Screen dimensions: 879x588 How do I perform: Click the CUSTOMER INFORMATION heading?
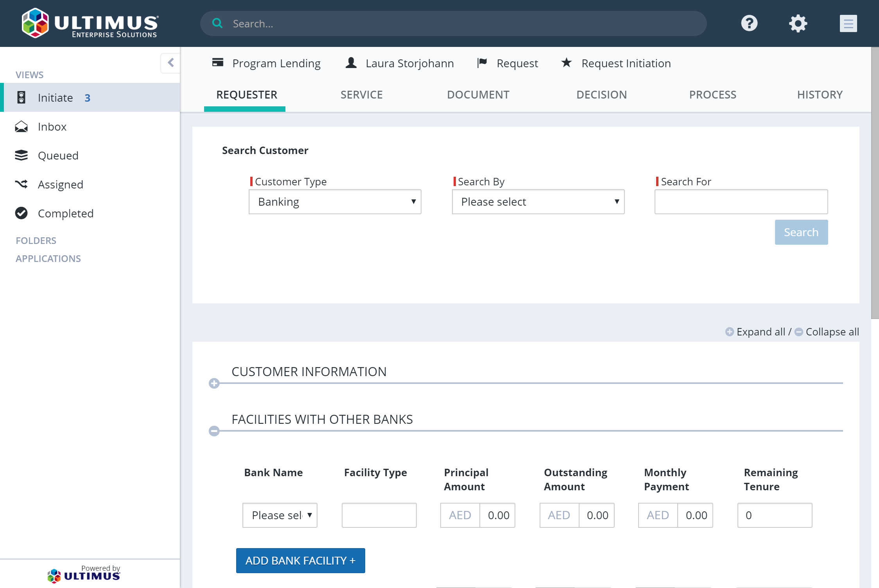pyautogui.click(x=309, y=371)
